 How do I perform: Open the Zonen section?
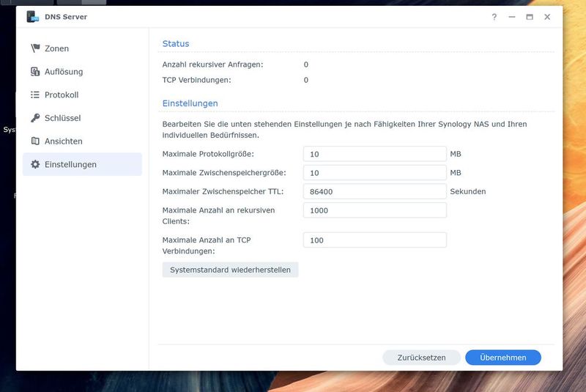point(82,48)
